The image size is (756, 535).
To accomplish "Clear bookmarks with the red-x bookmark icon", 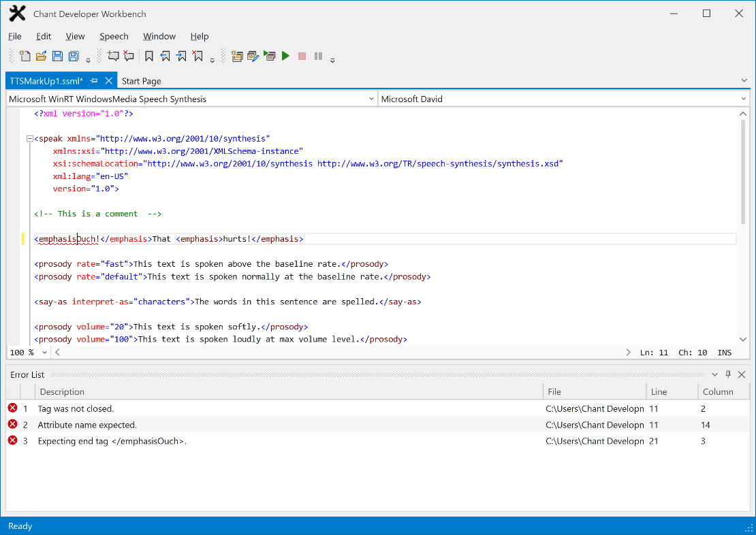I will pyautogui.click(x=198, y=56).
